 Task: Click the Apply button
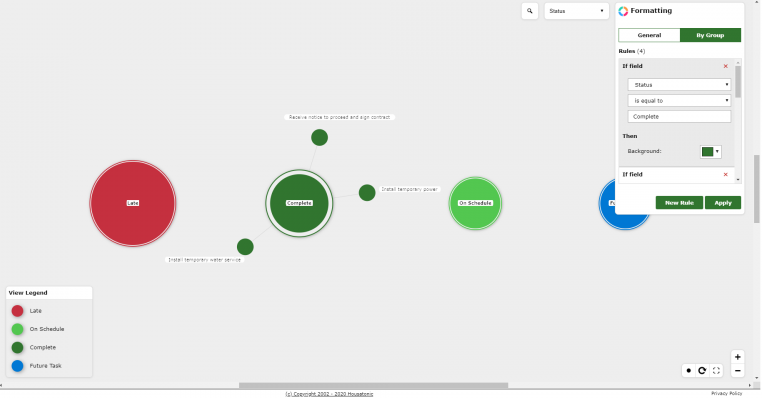pyautogui.click(x=723, y=203)
